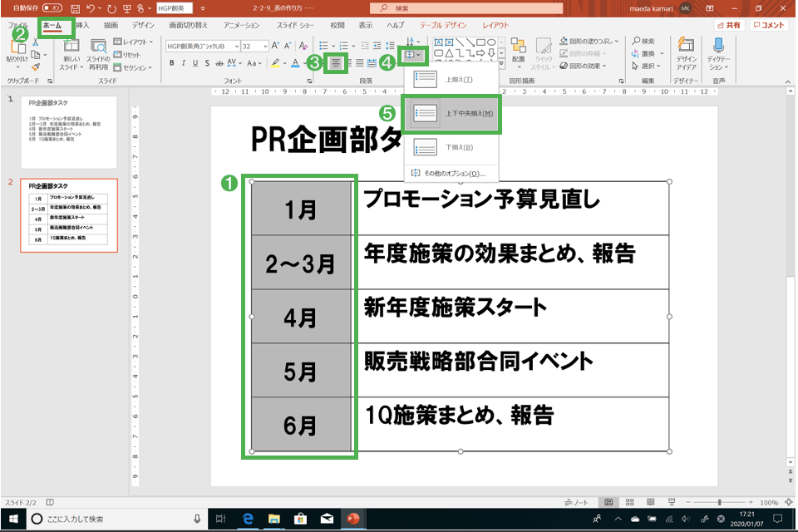798x532 pixels.
Task: Toggle Bold formatting
Action: 171,63
